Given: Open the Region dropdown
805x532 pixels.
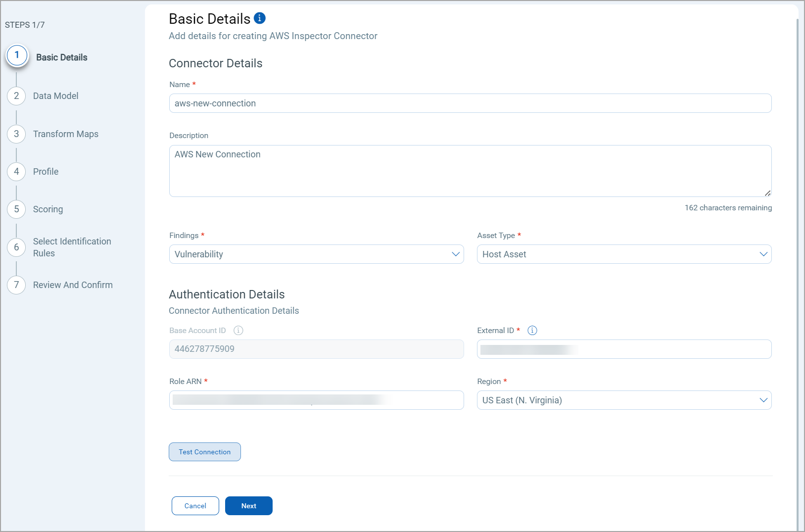Looking at the screenshot, I should [x=624, y=400].
